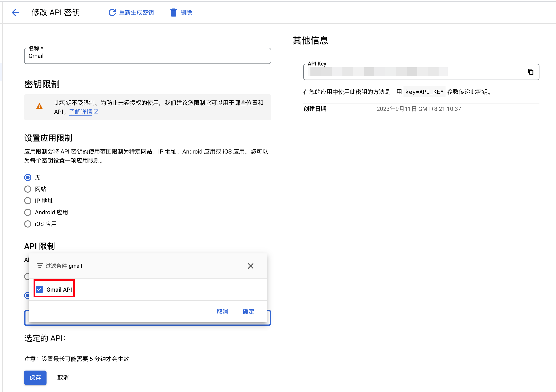Image resolution: width=556 pixels, height=392 pixels.
Task: Click the 创建日期 label
Action: [x=315, y=109]
